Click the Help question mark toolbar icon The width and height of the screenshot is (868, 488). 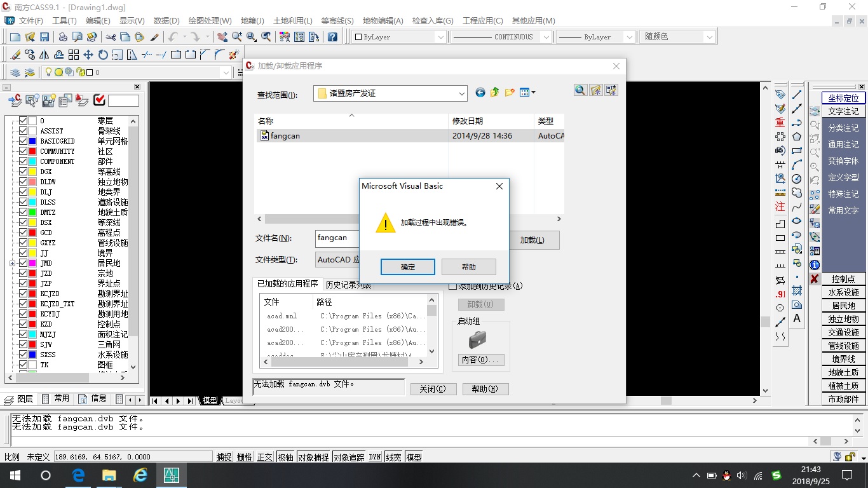tap(332, 37)
